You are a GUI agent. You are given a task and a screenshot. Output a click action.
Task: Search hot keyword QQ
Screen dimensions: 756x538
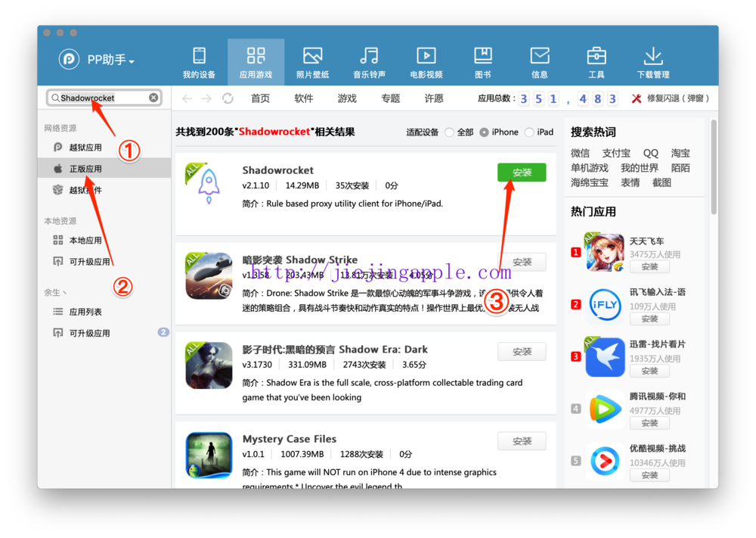(x=650, y=153)
